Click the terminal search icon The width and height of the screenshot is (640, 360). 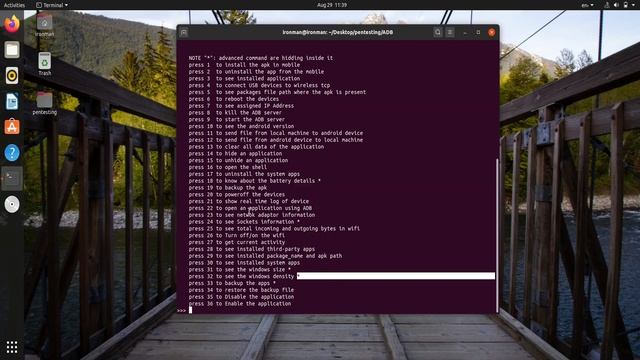click(x=438, y=32)
